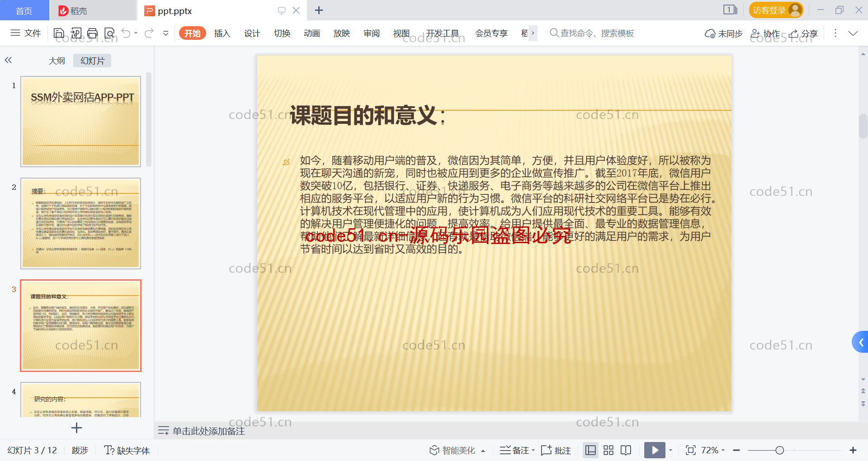Click the Print icon
Viewport: 868px width, 461px height.
[x=93, y=33]
